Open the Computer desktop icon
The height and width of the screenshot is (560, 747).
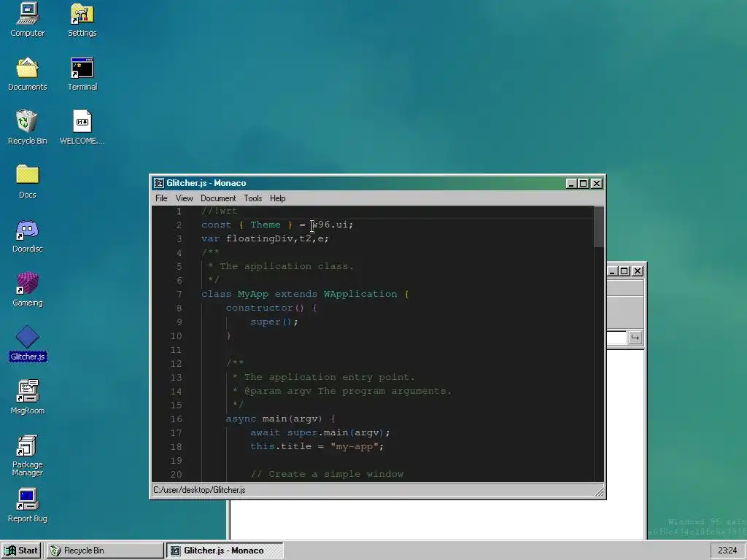tap(27, 19)
